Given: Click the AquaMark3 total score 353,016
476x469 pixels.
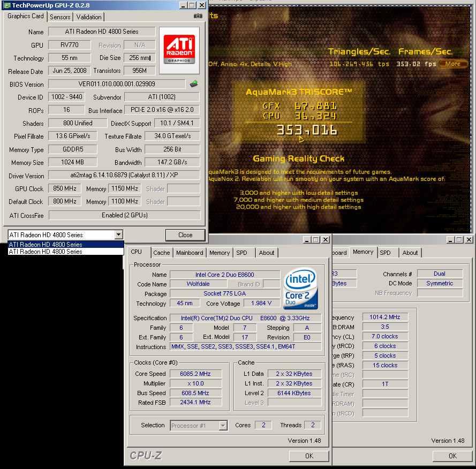Looking at the screenshot, I should click(x=307, y=130).
